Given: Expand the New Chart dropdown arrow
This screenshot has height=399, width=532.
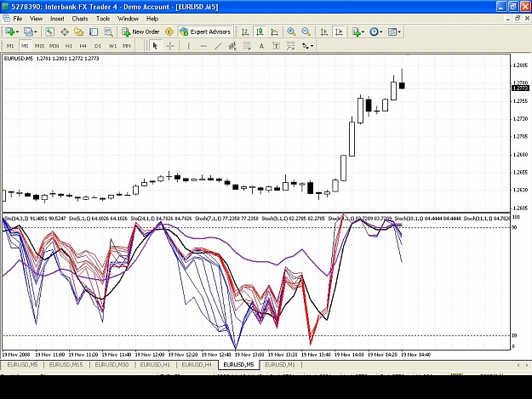Looking at the screenshot, I should [x=17, y=32].
